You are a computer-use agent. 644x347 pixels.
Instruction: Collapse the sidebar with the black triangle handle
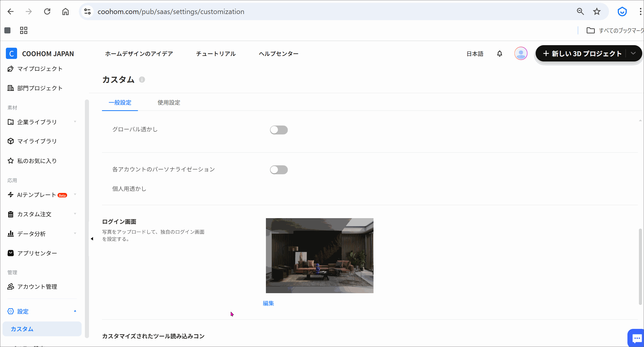click(92, 239)
